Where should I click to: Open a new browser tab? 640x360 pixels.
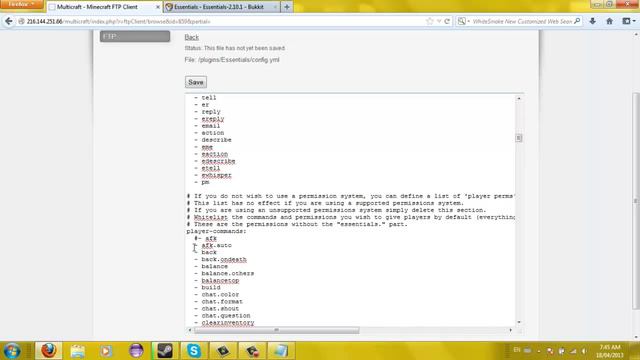[x=287, y=7]
